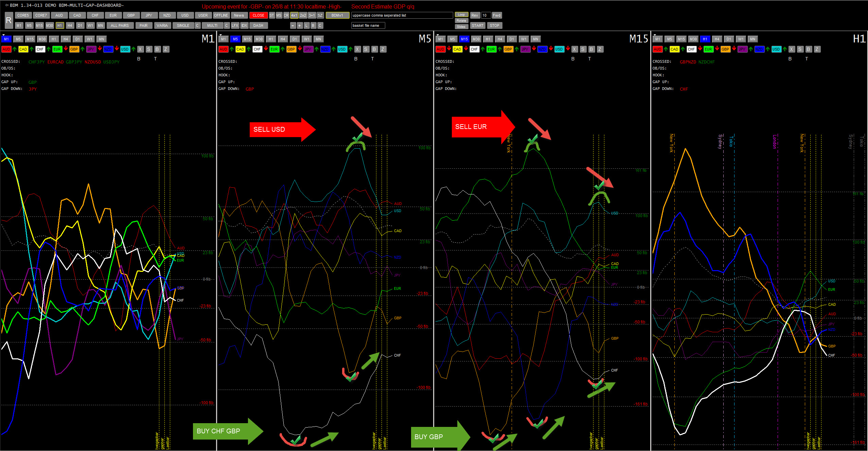Switch M1 panel to M5 timeframe tab
Viewport: 868px width, 451px height.
tap(18, 39)
